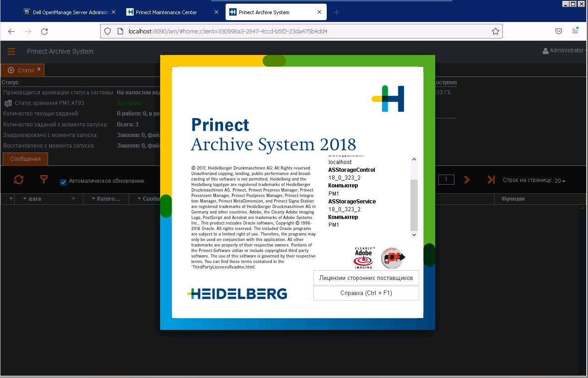This screenshot has height=378, width=588.
Task: Click the page info icon beside the URL
Action: click(120, 31)
